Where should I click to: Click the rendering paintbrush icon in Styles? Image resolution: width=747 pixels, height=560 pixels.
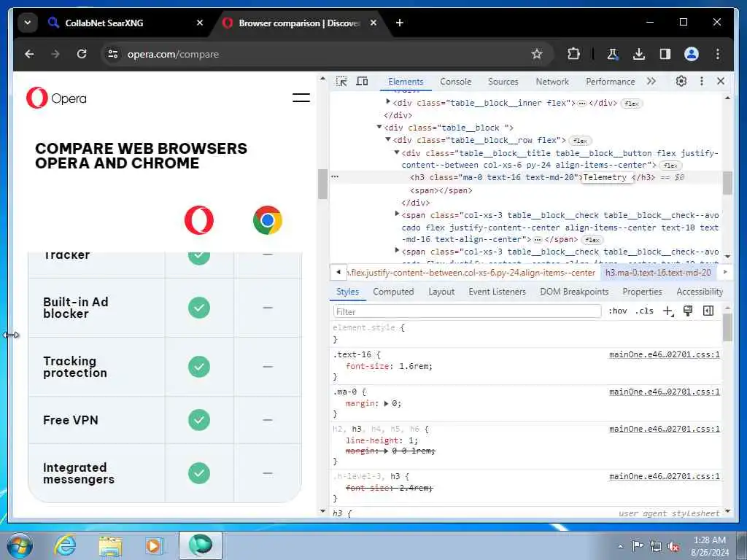point(688,311)
